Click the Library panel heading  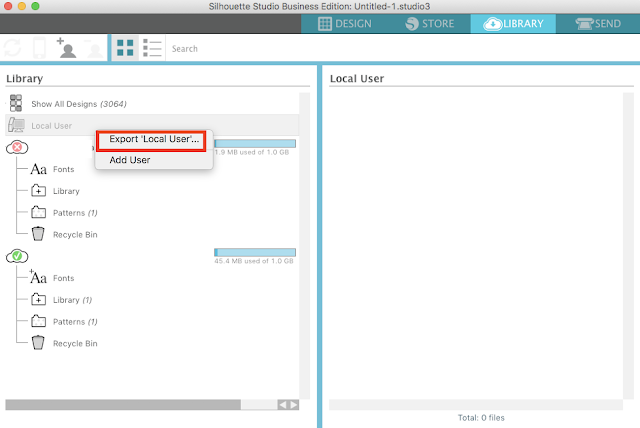24,78
